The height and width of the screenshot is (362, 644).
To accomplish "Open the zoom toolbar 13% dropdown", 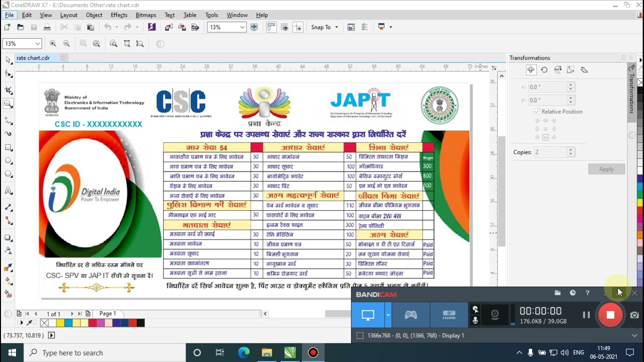I will pyautogui.click(x=37, y=44).
